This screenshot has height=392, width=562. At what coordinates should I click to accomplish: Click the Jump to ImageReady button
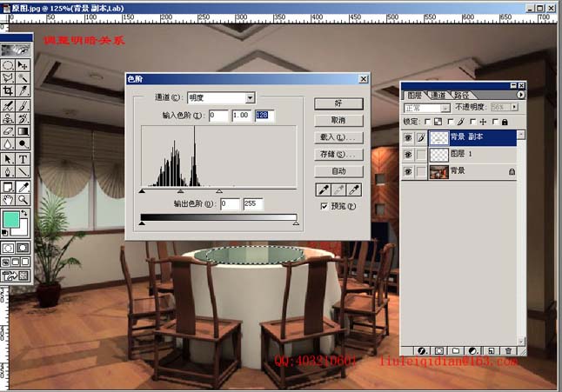click(x=16, y=276)
